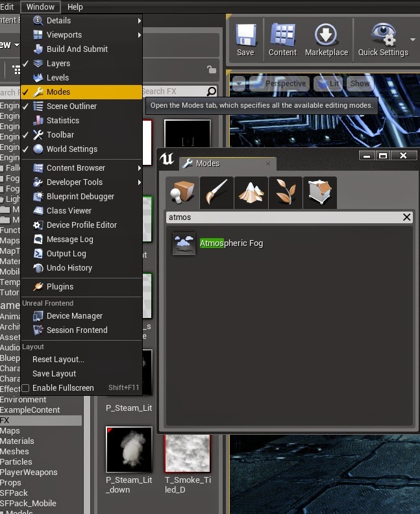Select the ExampleContent folder

click(x=30, y=410)
